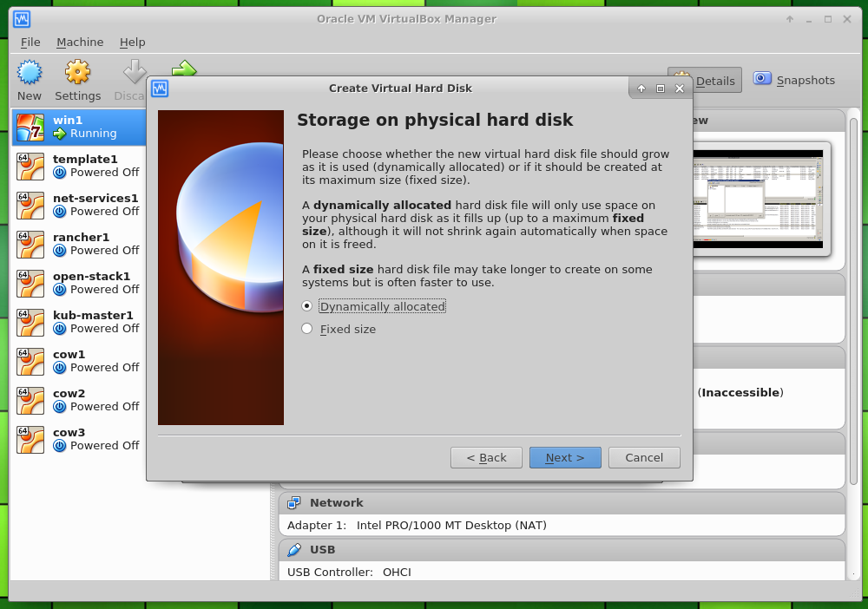Maximize the Create Virtual Hard Disk dialog
The height and width of the screenshot is (609, 868).
(x=661, y=88)
